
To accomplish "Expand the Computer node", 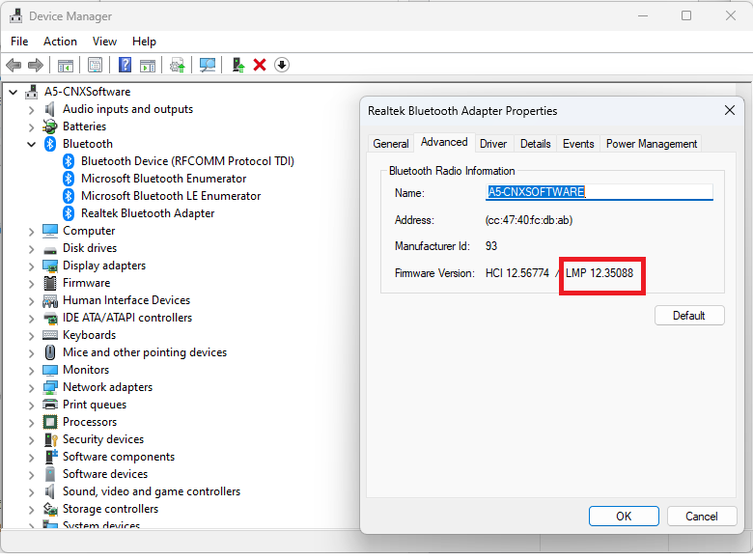I will click(32, 232).
